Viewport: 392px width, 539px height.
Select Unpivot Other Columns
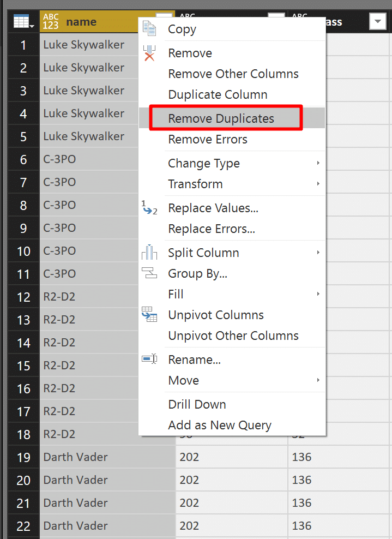point(232,336)
